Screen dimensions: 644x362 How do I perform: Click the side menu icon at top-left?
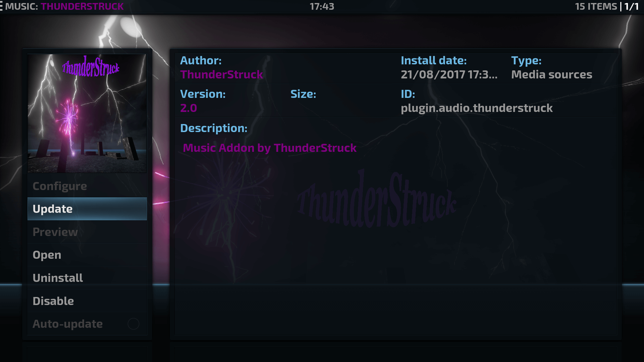click(x=1, y=6)
